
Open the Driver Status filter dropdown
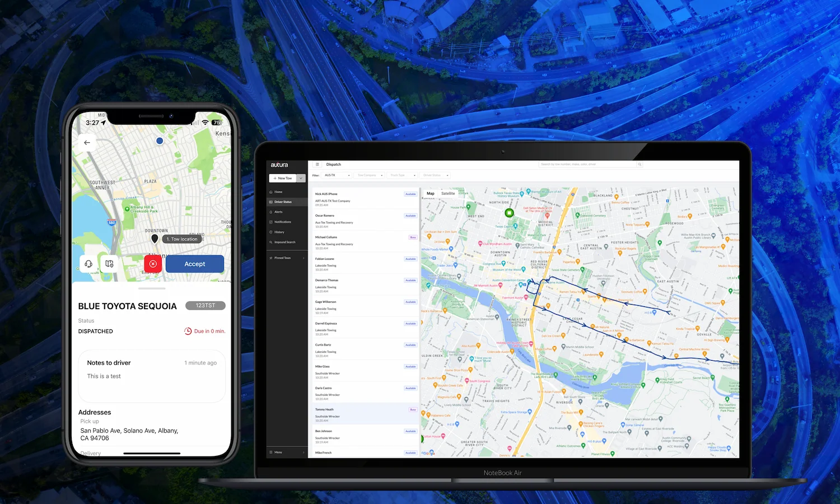pyautogui.click(x=435, y=175)
